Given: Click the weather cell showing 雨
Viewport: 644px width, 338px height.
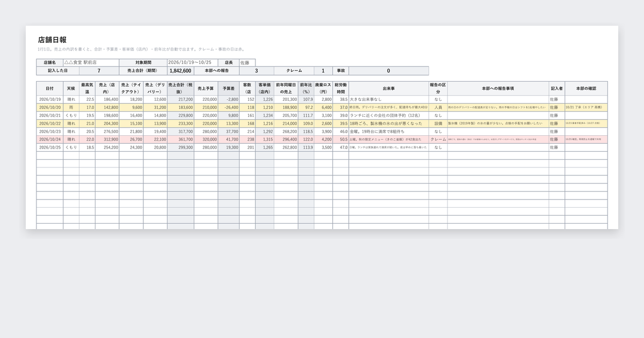Looking at the screenshot, I should click(71, 107).
